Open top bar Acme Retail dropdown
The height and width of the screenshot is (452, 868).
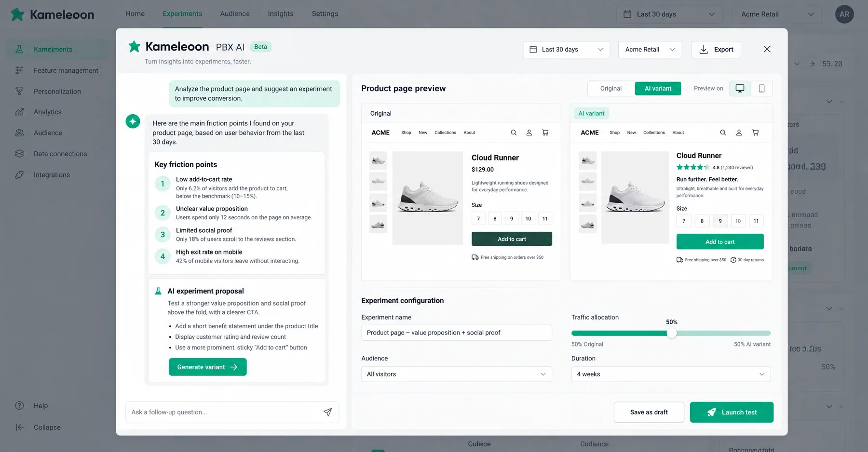777,14
